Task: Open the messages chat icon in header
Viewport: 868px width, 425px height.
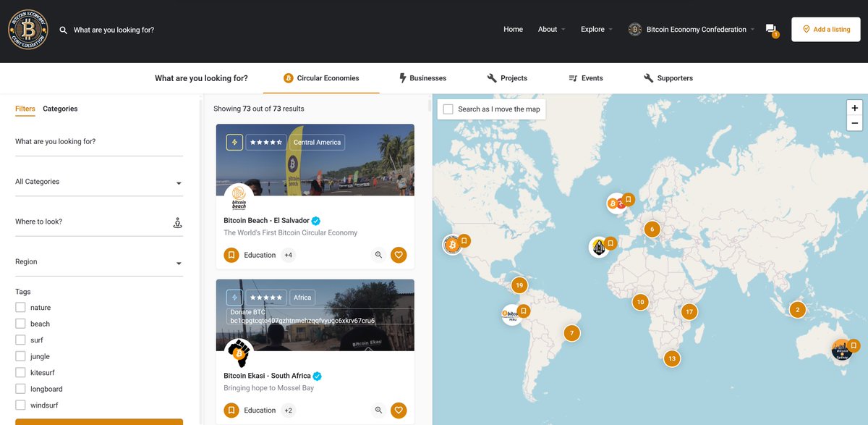Action: (x=771, y=28)
